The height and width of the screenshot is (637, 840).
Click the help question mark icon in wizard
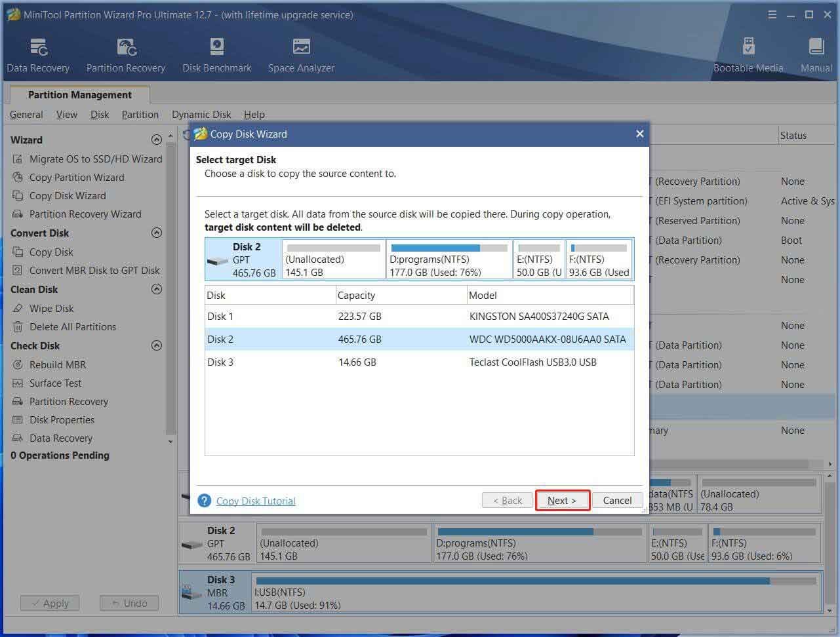(205, 501)
